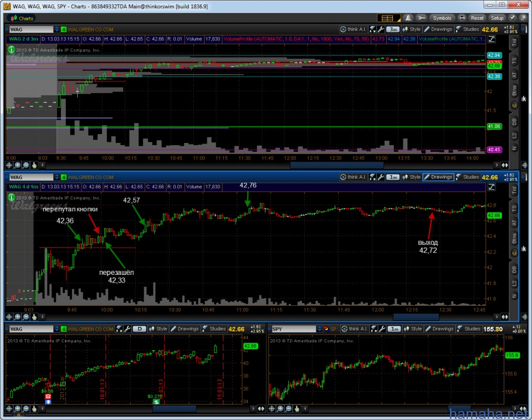The height and width of the screenshot is (420, 532).
Task: Toggle the AT side tab on 3m chart
Action: click(514, 75)
